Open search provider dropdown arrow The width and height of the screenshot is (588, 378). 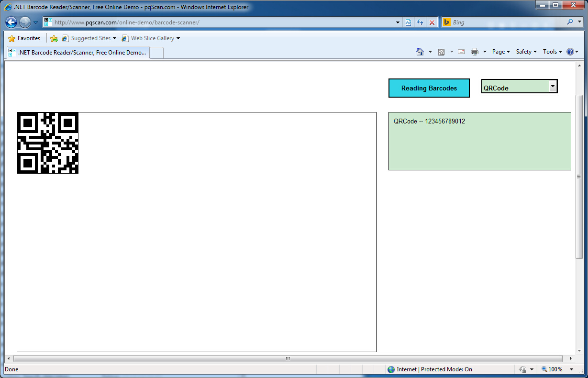(x=578, y=22)
